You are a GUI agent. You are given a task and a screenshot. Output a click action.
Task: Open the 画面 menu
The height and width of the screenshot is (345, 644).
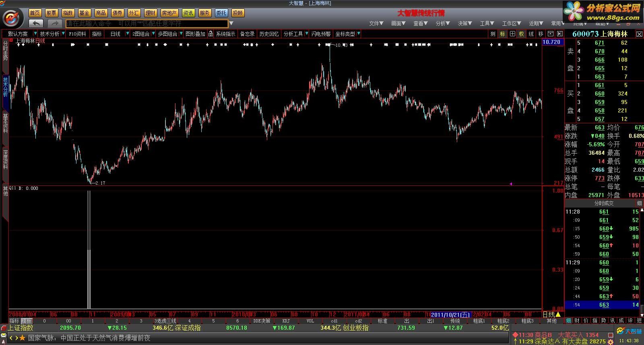(x=398, y=23)
